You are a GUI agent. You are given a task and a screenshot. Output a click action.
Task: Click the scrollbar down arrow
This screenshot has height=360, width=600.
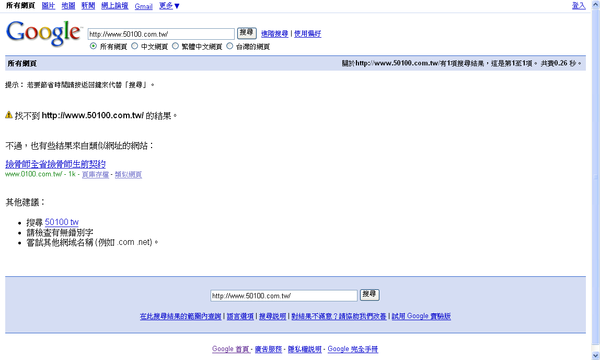pos(596,356)
